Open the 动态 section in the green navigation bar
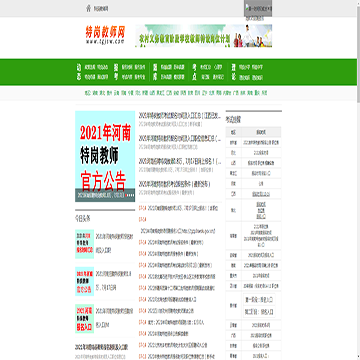 click(79, 72)
